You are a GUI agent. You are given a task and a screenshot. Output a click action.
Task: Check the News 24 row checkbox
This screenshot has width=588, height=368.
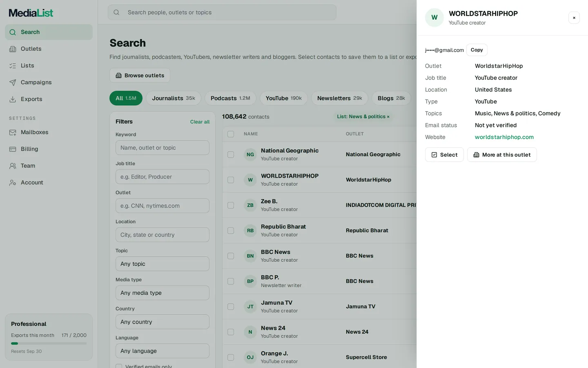(x=231, y=332)
